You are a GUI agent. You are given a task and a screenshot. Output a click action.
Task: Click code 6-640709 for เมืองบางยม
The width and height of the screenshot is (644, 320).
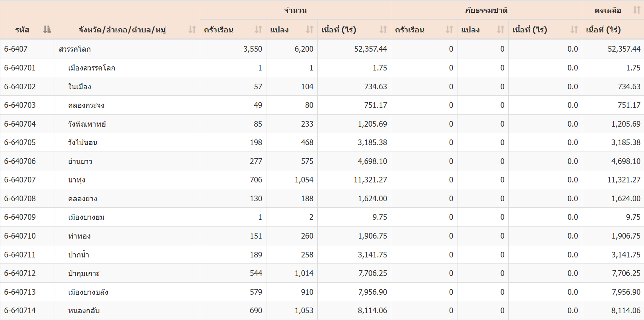[20, 217]
